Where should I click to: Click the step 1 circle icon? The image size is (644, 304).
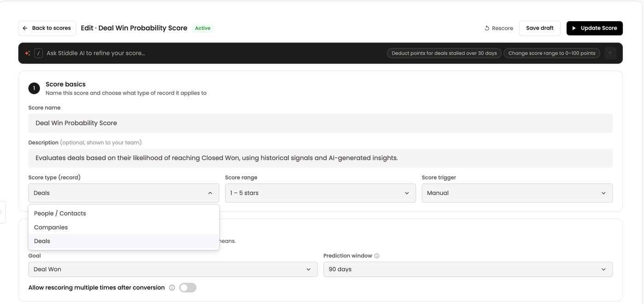[x=34, y=88]
